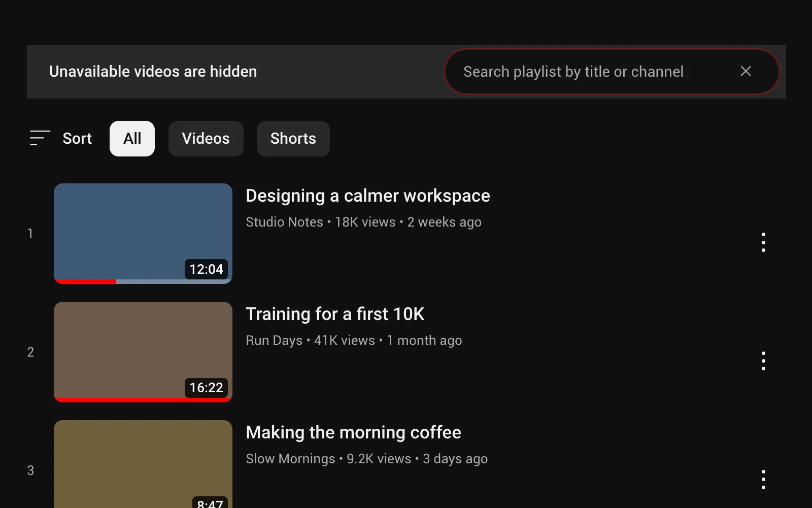
Task: Click the watch progress bar under Training for a first 10K
Action: pyautogui.click(x=143, y=400)
